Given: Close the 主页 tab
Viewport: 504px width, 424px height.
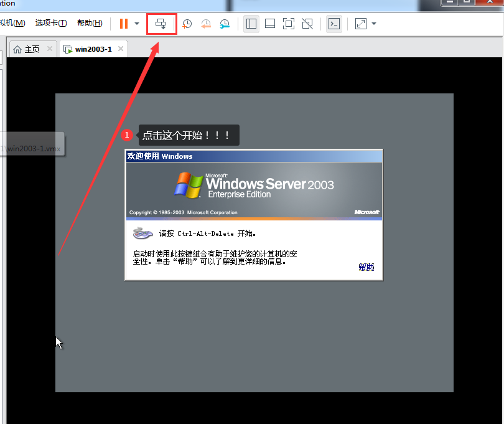Looking at the screenshot, I should 50,49.
